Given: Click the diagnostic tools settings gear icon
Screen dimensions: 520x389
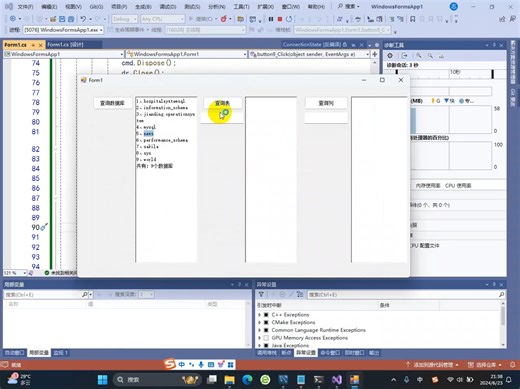Looking at the screenshot, I should 390,56.
